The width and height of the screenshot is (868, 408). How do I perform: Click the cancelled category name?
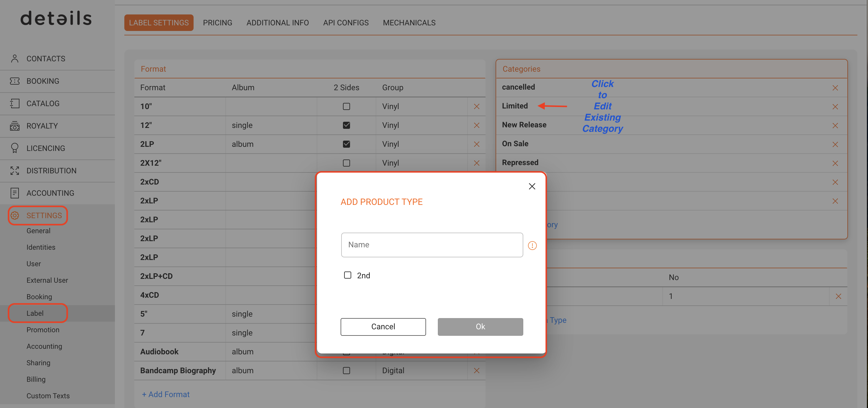[x=518, y=87]
